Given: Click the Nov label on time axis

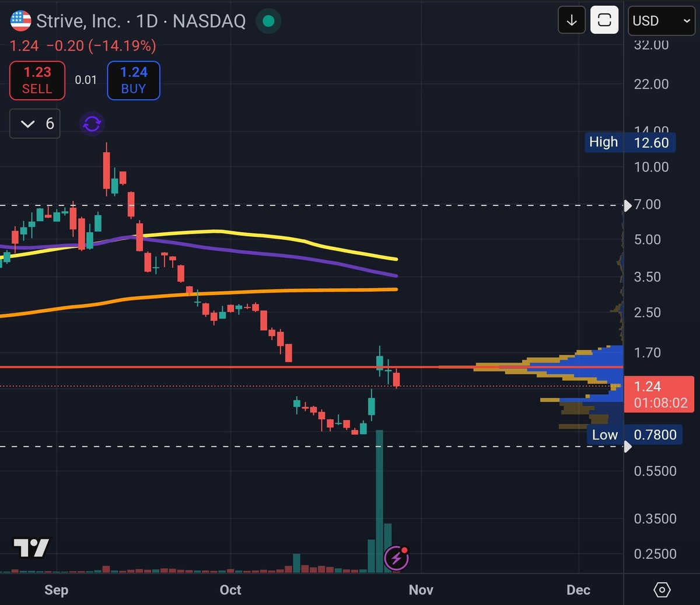Looking at the screenshot, I should coord(421,590).
